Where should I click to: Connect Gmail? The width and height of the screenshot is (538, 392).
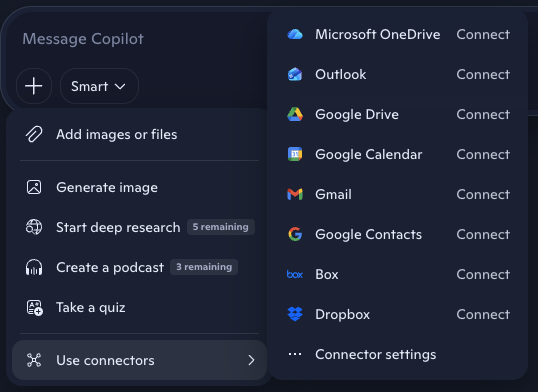click(483, 194)
